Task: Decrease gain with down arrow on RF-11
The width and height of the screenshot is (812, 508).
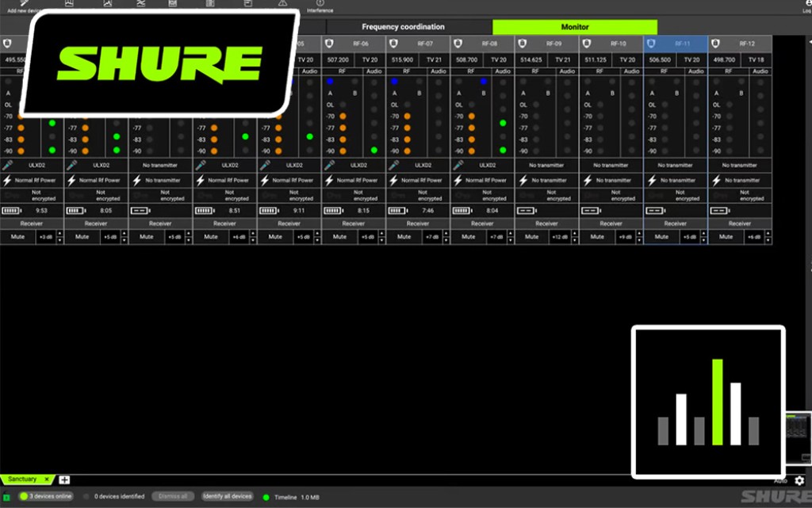Action: click(x=703, y=241)
